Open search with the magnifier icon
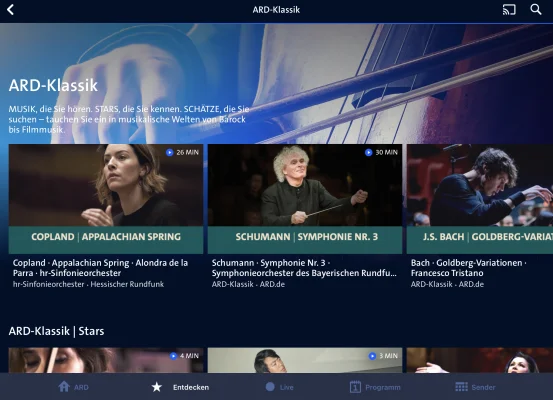This screenshot has height=400, width=553. pos(536,10)
